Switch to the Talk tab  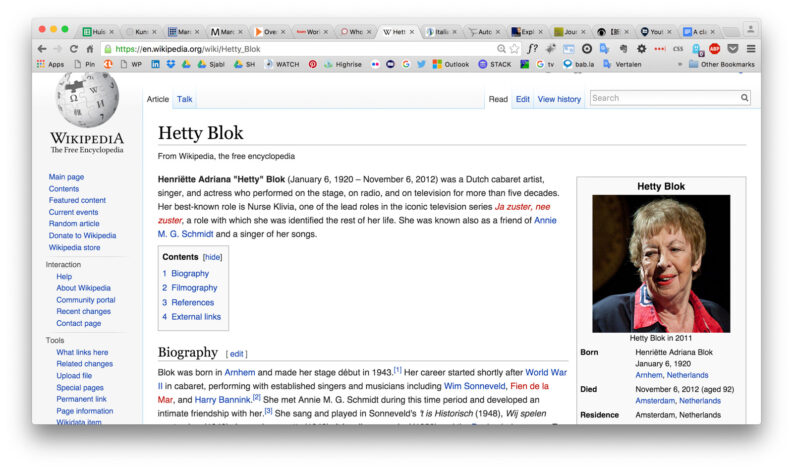point(185,99)
